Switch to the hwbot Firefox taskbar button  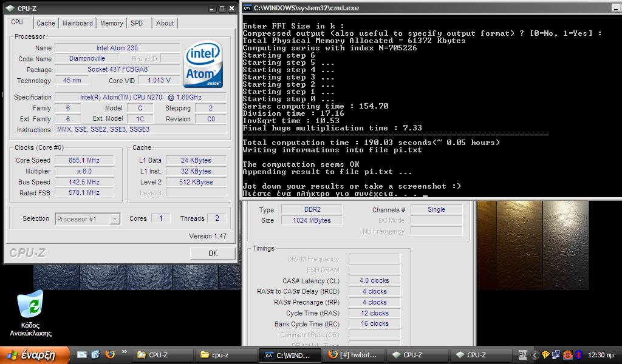point(354,355)
